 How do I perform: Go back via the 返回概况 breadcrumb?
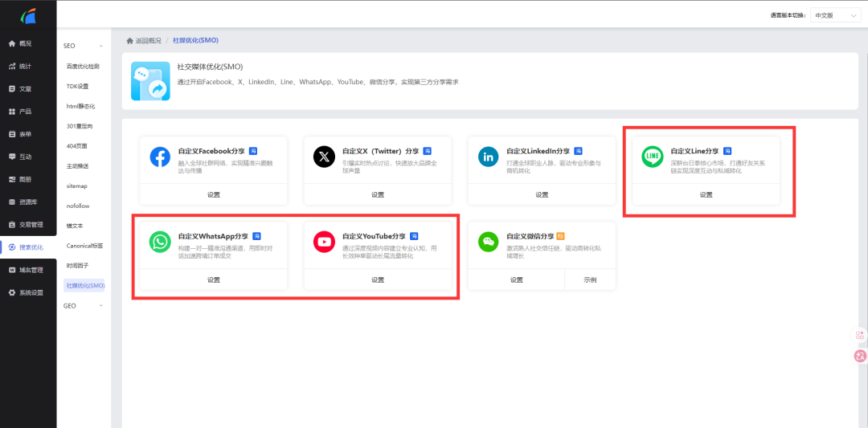(149, 41)
